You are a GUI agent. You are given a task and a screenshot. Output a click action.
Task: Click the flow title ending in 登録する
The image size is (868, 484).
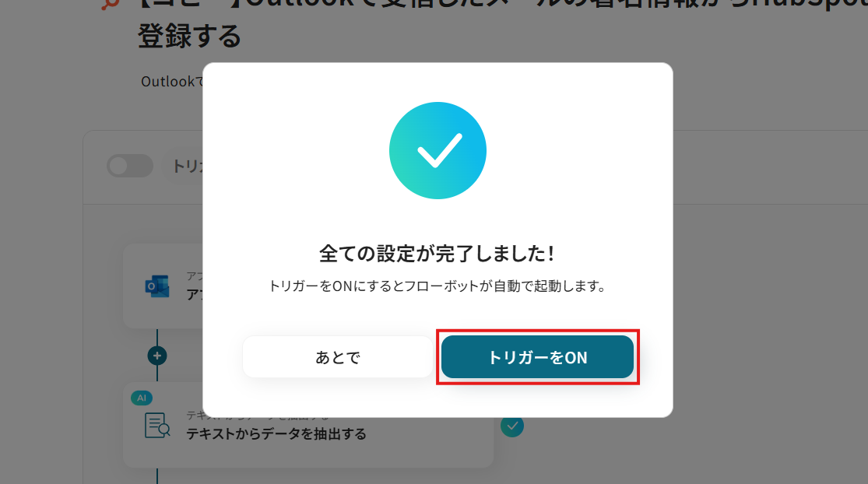(189, 37)
